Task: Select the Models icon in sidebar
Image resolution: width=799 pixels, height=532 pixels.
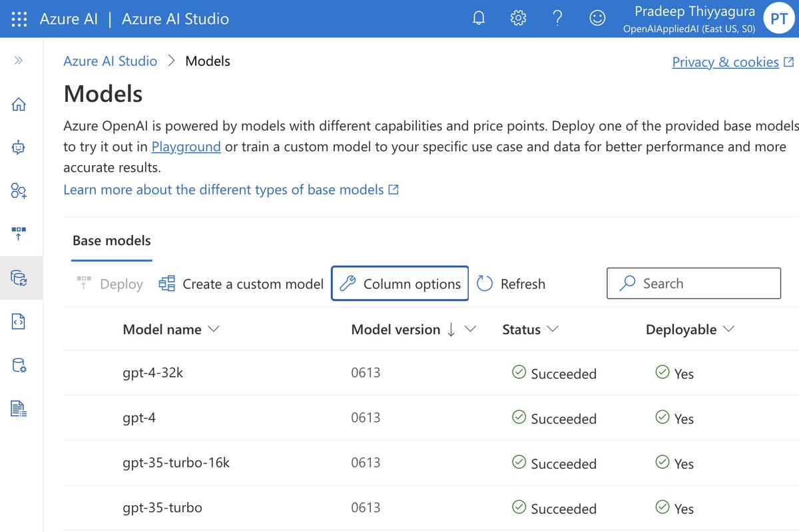Action: coord(19,278)
